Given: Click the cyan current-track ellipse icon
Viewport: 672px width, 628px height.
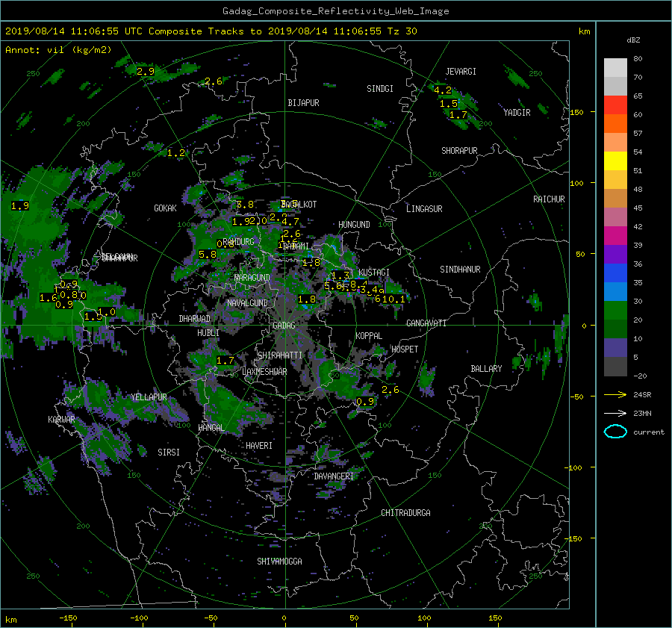Looking at the screenshot, I should pos(615,432).
